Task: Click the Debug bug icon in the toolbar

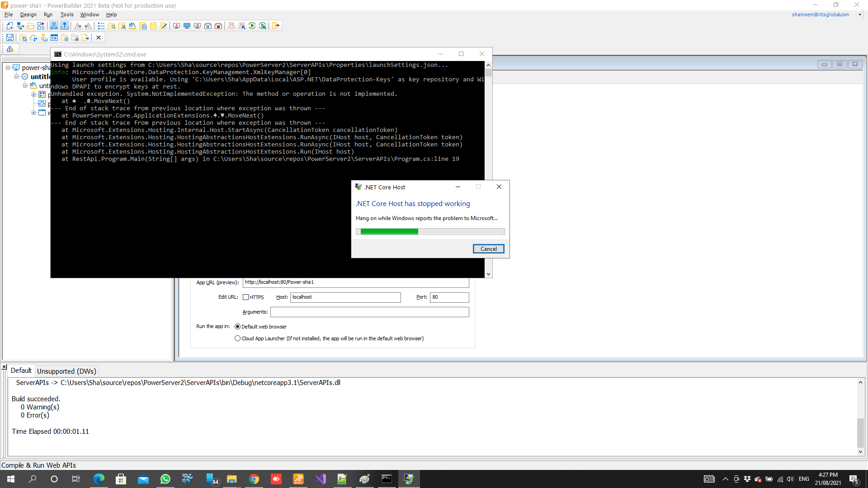Action: coord(231,26)
